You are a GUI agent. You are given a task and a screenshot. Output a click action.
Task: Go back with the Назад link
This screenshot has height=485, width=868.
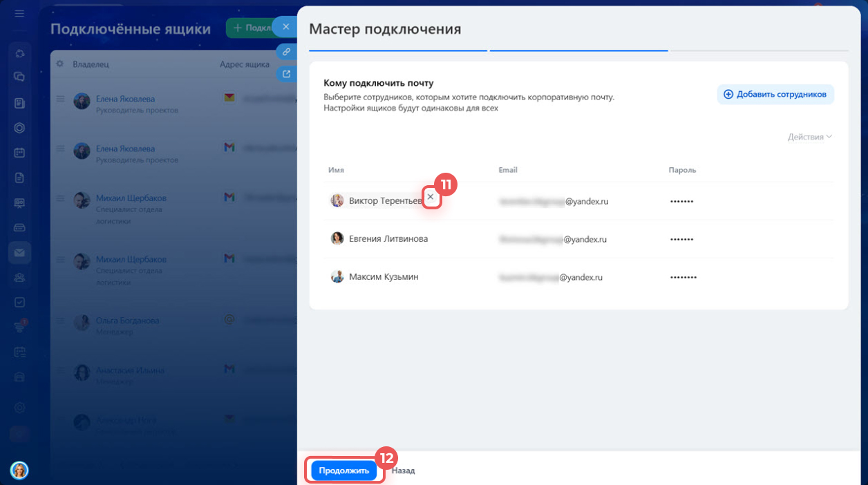click(x=403, y=470)
